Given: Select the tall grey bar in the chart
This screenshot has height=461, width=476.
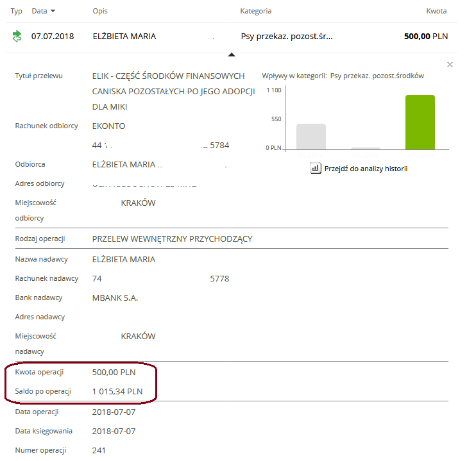Looking at the screenshot, I should click(x=310, y=136).
